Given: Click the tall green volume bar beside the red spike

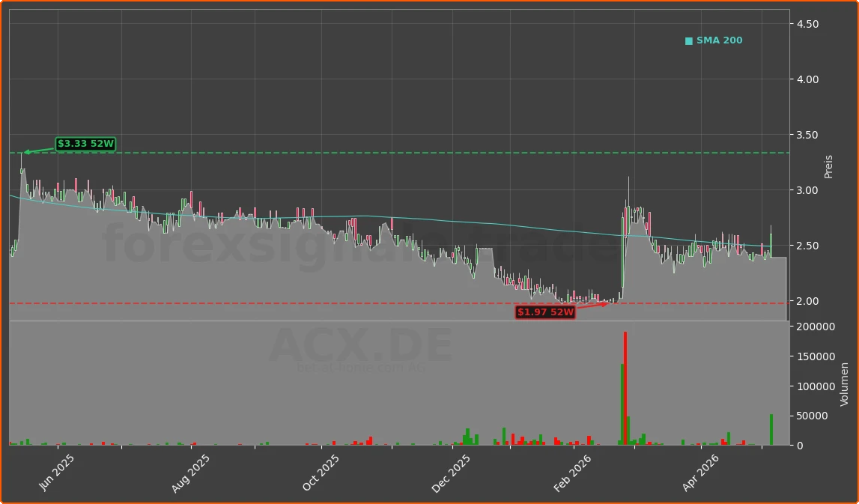Looking at the screenshot, I should tap(622, 404).
